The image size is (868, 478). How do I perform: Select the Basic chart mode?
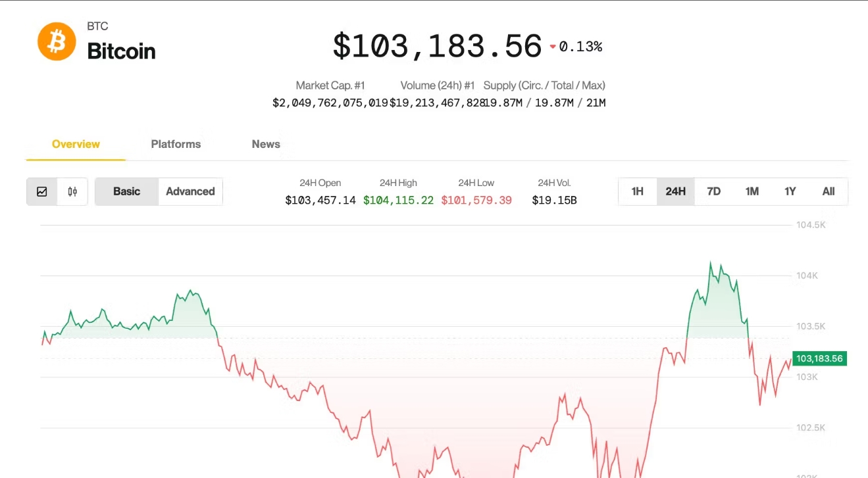click(126, 191)
